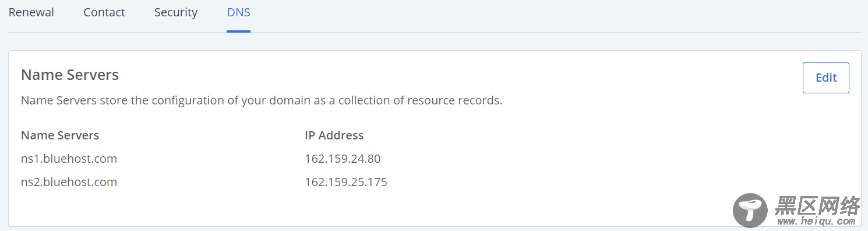This screenshot has width=868, height=231.
Task: Switch to the Renewal tab
Action: tap(31, 12)
